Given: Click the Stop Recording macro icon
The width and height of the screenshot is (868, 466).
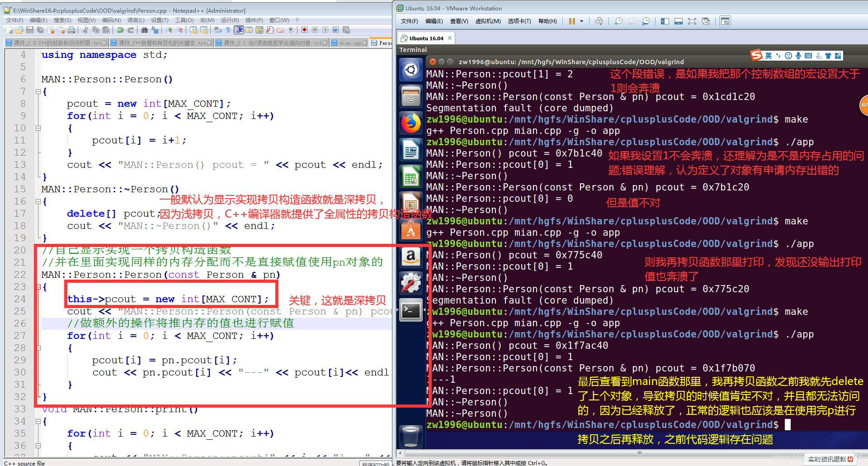Looking at the screenshot, I should click(315, 30).
